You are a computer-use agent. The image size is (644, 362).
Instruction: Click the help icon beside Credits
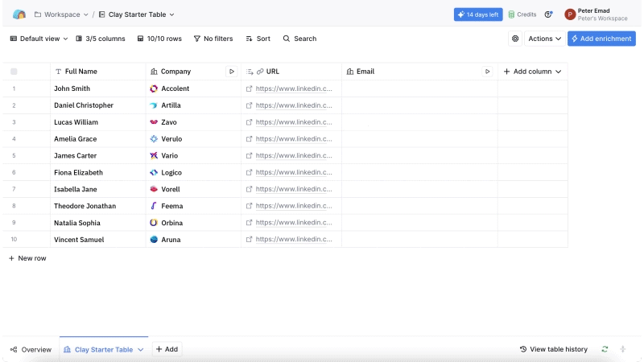pos(548,14)
